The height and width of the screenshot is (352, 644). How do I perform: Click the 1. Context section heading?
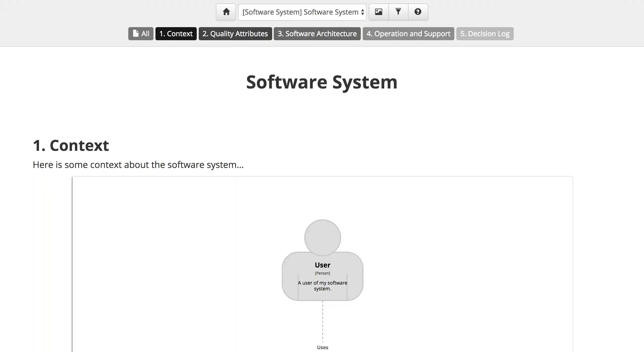point(71,145)
